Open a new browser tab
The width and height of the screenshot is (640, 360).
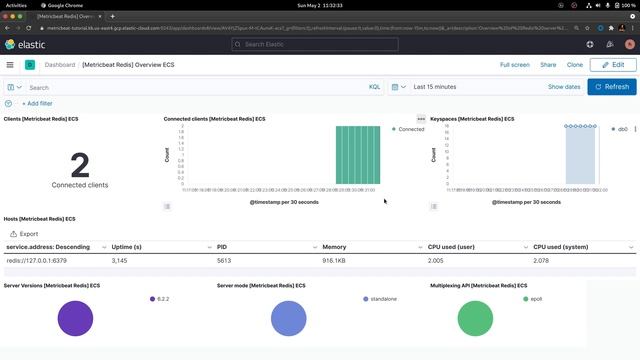coord(112,16)
